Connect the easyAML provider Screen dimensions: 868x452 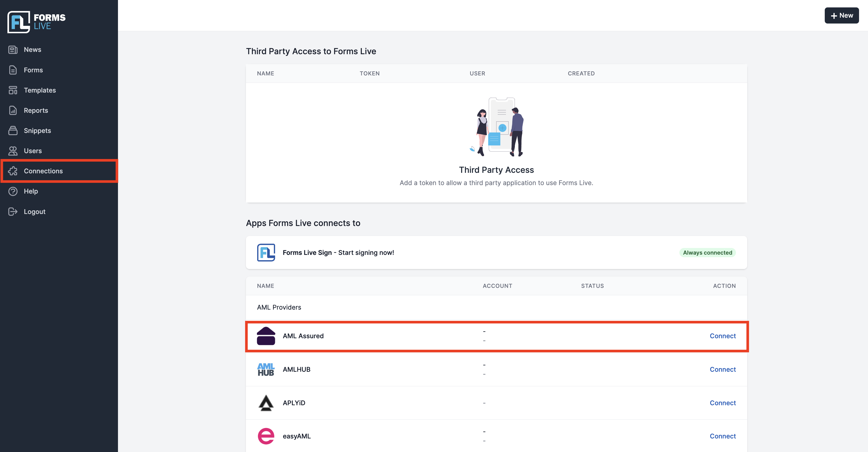[x=722, y=436]
